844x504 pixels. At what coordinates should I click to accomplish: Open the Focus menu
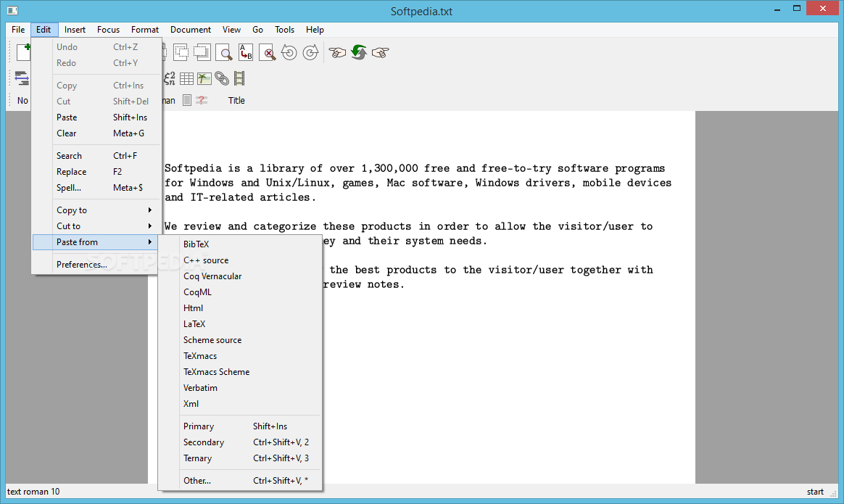[x=108, y=30]
